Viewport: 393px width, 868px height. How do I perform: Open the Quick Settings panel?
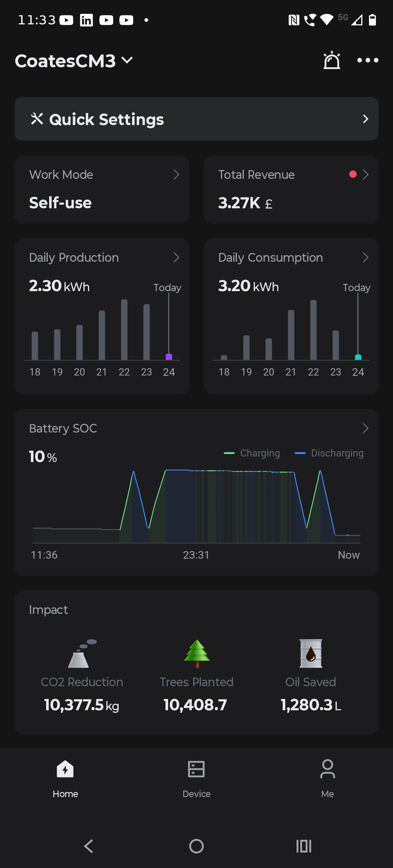(196, 119)
